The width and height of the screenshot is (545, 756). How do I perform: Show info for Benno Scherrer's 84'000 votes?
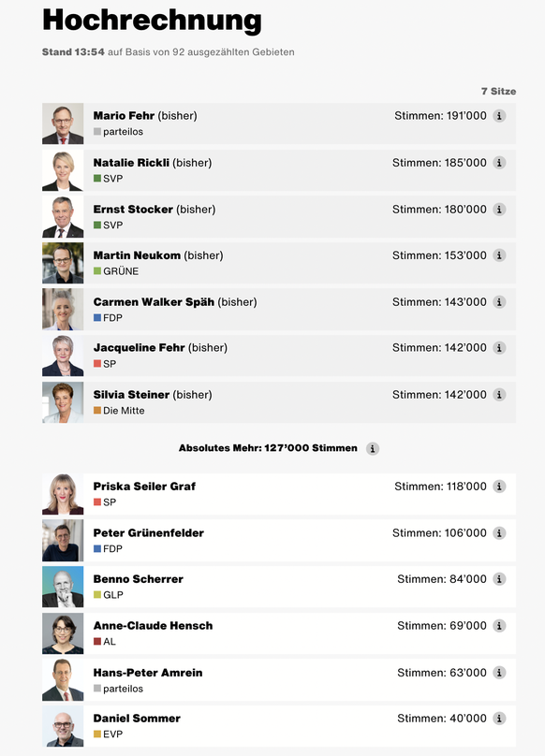click(x=499, y=579)
